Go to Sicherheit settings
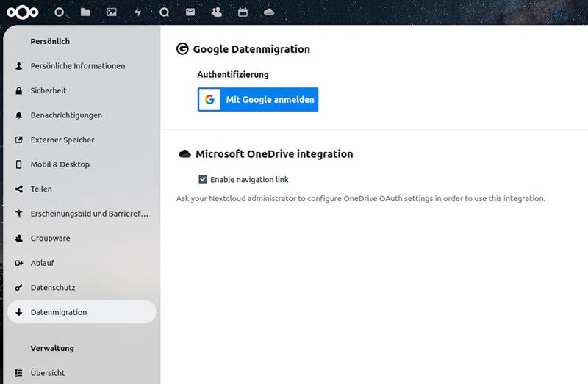Image resolution: width=588 pixels, height=384 pixels. 82,90
